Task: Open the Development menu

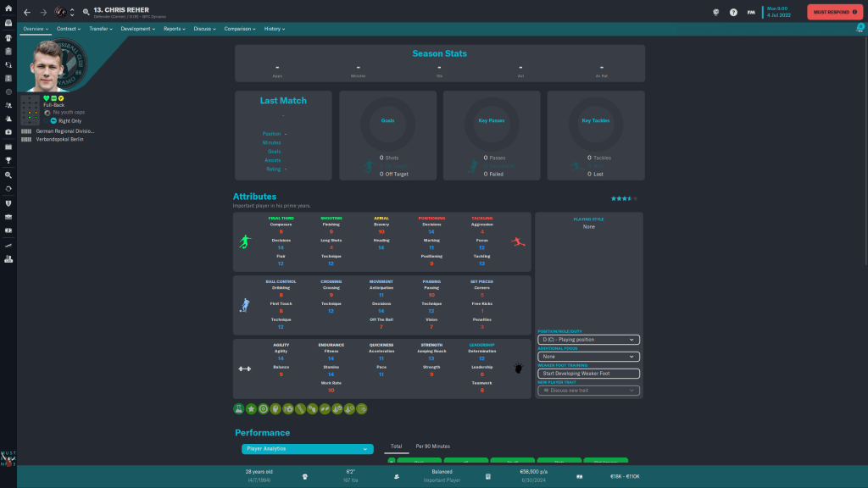Action: click(137, 29)
